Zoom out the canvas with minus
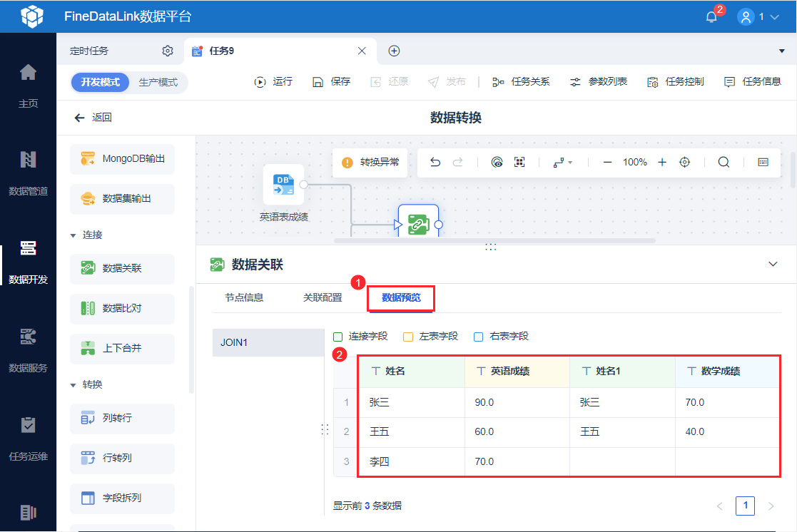797x532 pixels. [x=607, y=162]
